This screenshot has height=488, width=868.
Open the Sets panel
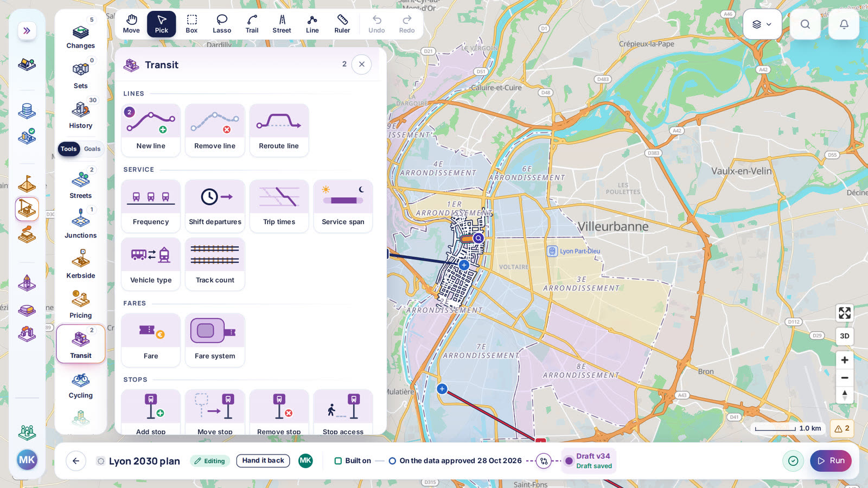pyautogui.click(x=81, y=74)
